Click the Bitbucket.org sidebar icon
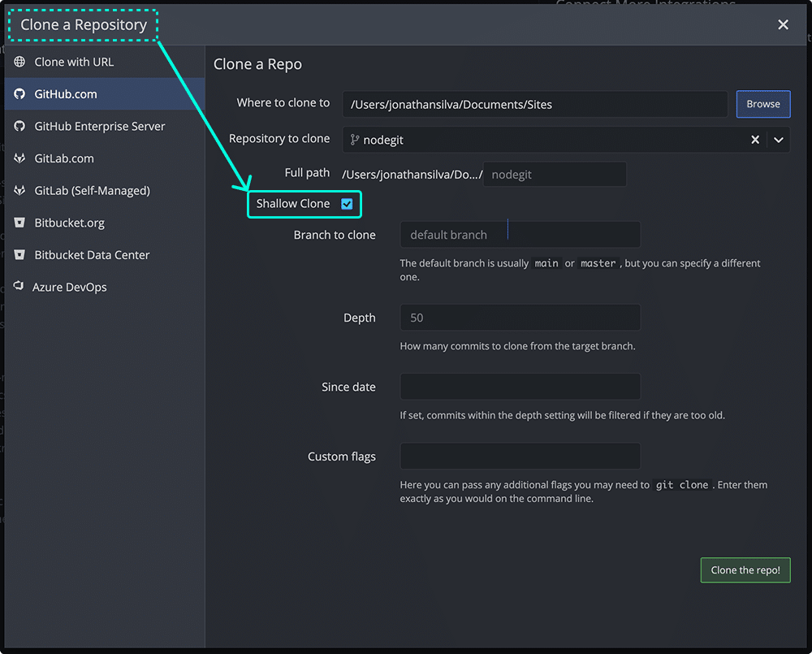This screenshot has width=812, height=654. coord(20,223)
